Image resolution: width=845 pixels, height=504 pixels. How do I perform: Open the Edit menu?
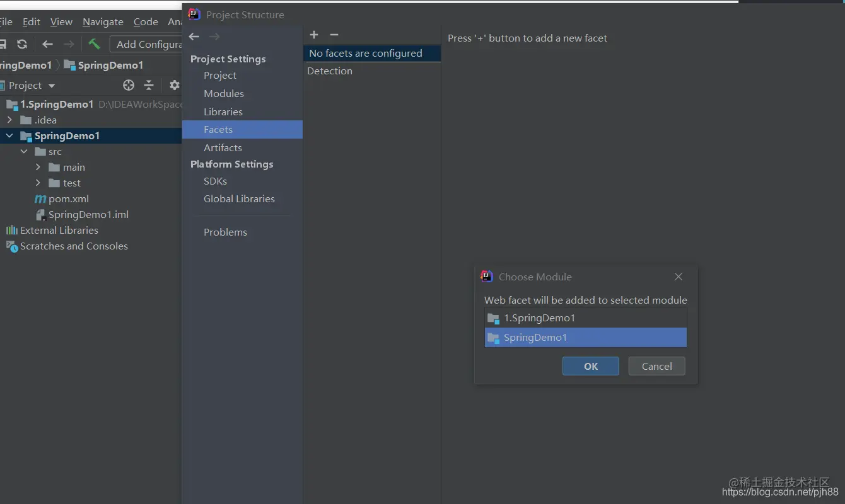(32, 22)
